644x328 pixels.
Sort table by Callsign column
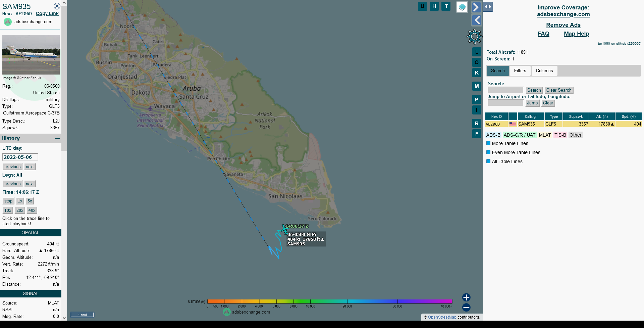point(531,116)
